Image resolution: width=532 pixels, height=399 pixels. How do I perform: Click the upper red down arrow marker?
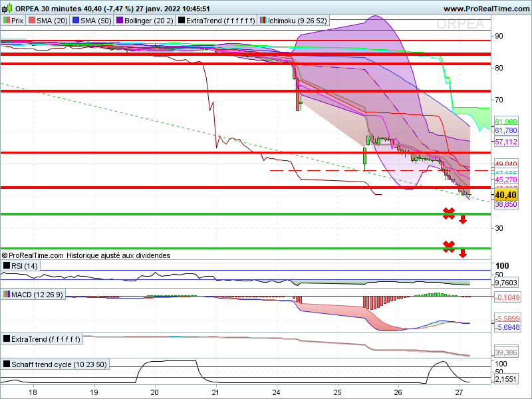click(x=463, y=219)
